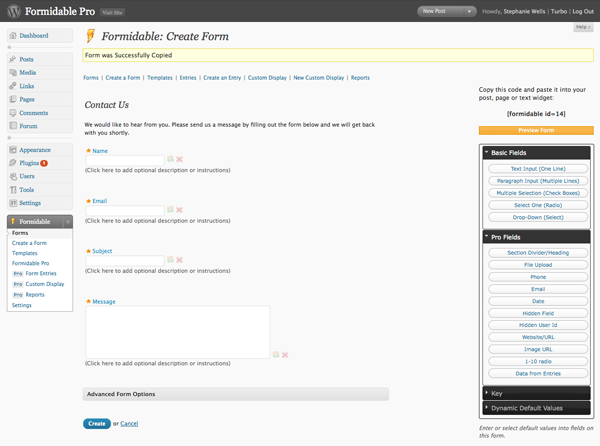Image resolution: width=600 pixels, height=446 pixels.
Task: Click the Media sidebar icon
Action: 13,72
